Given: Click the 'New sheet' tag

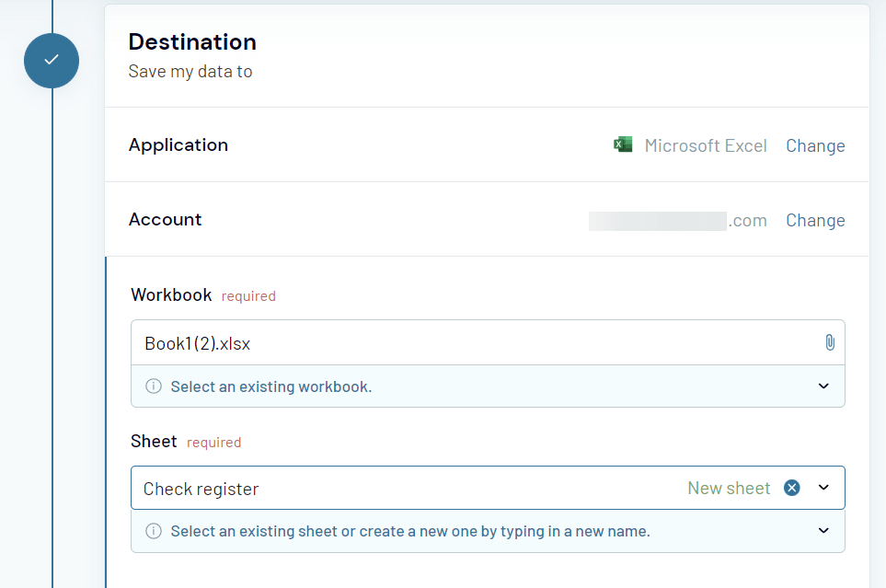Looking at the screenshot, I should click(x=729, y=488).
